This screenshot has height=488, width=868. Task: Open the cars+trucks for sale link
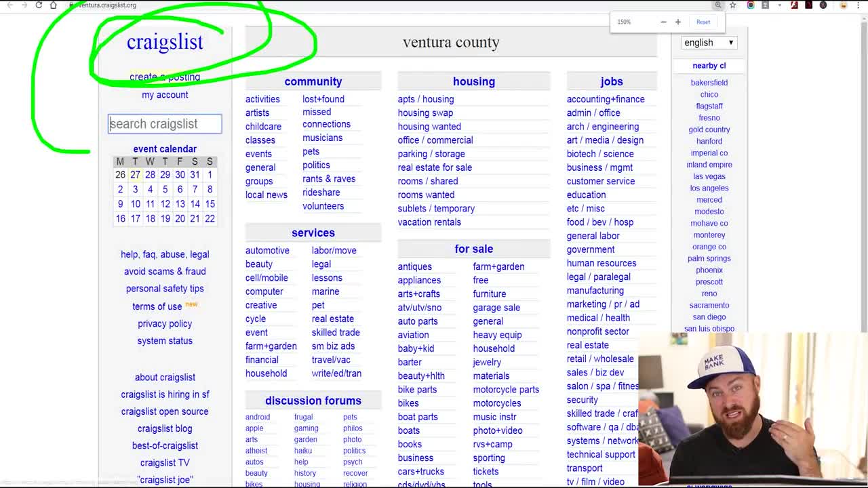(421, 472)
